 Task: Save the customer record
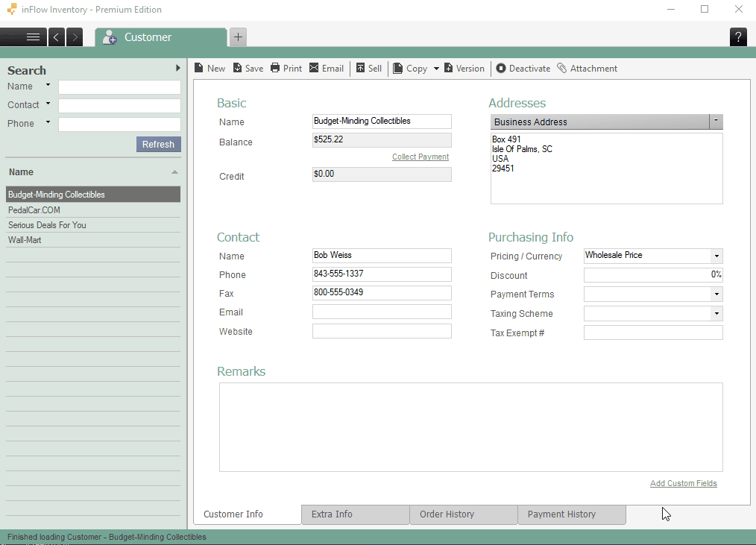[x=248, y=69]
